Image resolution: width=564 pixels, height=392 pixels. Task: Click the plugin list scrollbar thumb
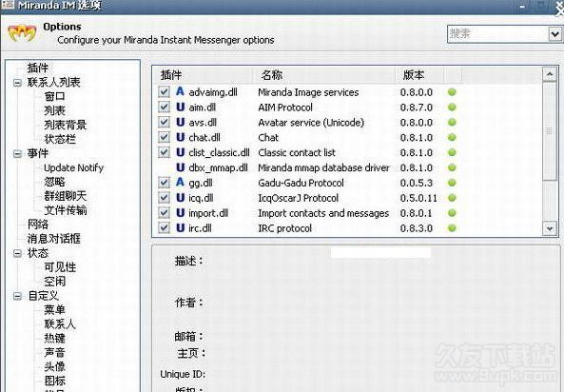(549, 131)
